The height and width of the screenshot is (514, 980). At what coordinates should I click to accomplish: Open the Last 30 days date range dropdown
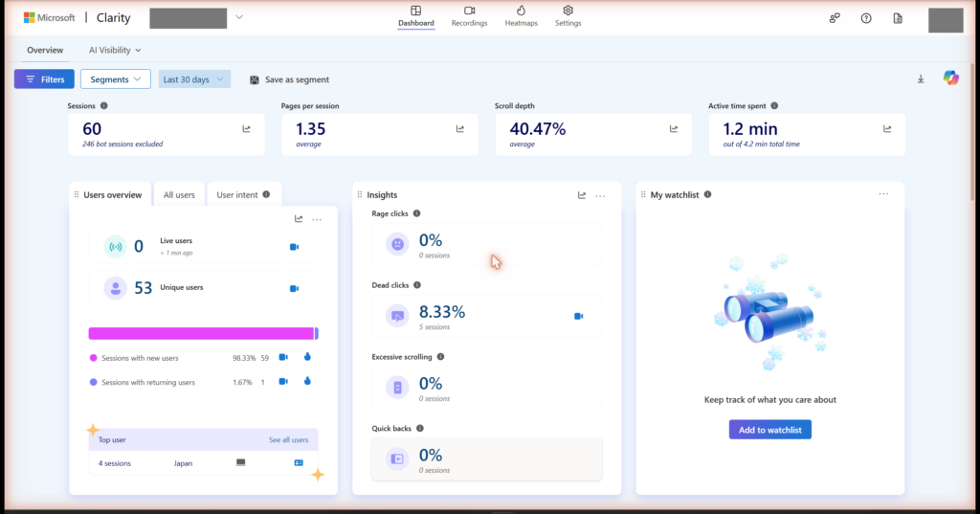coord(194,79)
